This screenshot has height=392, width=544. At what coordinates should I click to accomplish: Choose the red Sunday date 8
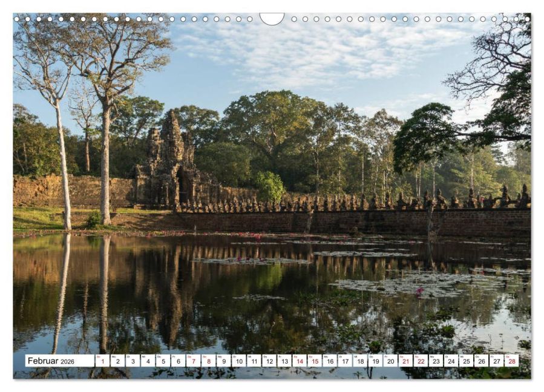pos(209,361)
